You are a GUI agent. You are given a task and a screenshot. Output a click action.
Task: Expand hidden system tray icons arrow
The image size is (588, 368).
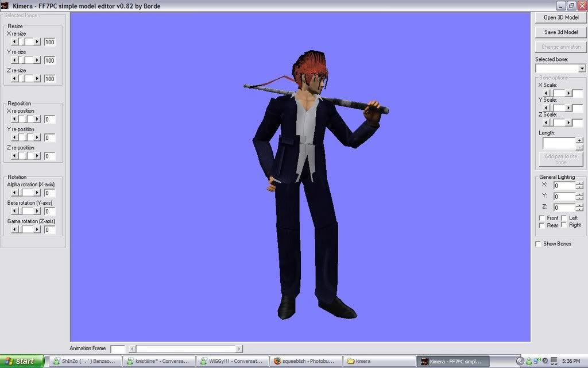coord(520,361)
